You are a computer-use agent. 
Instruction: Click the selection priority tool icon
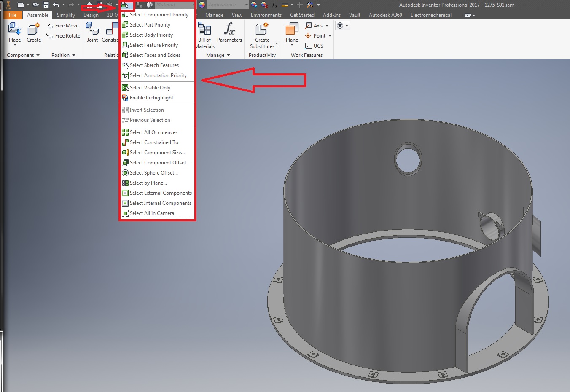125,5
